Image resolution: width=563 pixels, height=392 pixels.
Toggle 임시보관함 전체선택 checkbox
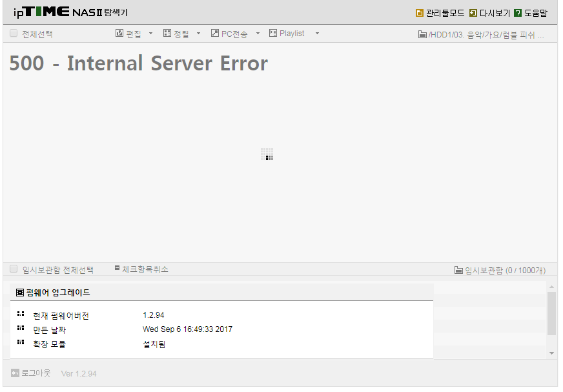pos(14,269)
